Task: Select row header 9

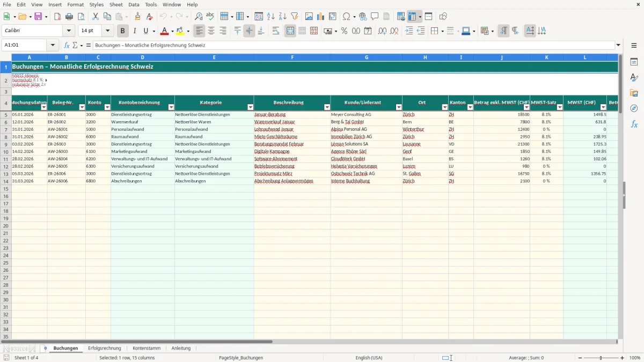Action: [x=6, y=144]
